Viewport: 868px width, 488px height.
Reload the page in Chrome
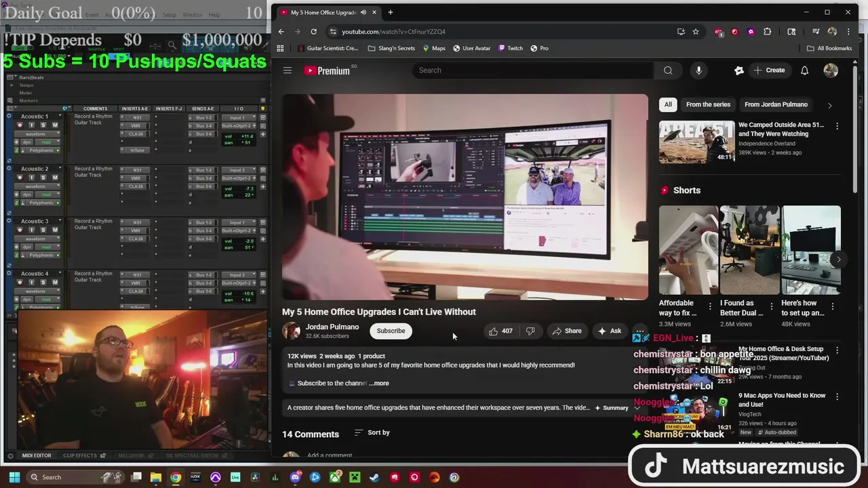point(313,31)
